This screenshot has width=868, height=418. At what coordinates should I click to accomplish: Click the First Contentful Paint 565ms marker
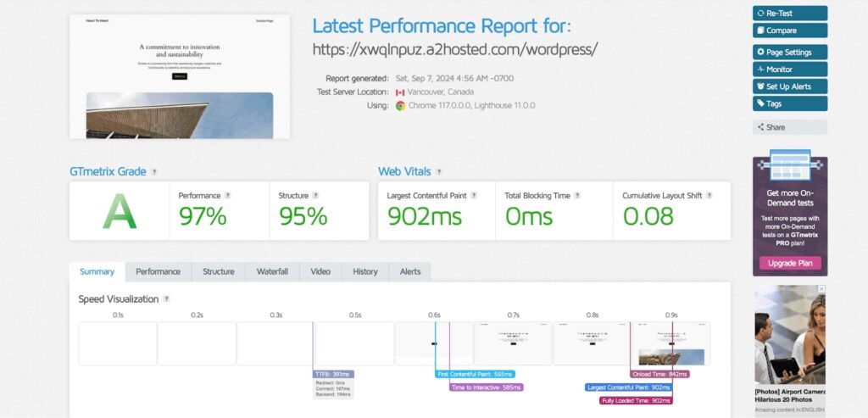point(475,374)
